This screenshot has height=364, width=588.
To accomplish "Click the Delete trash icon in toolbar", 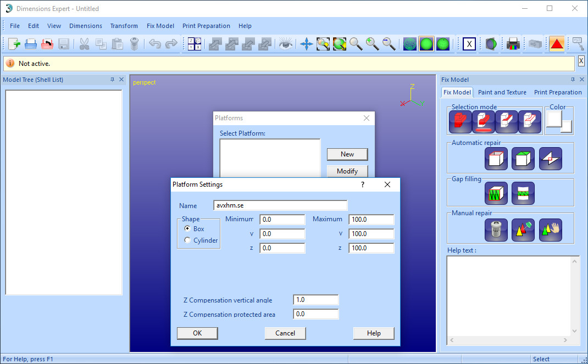I will [x=134, y=44].
